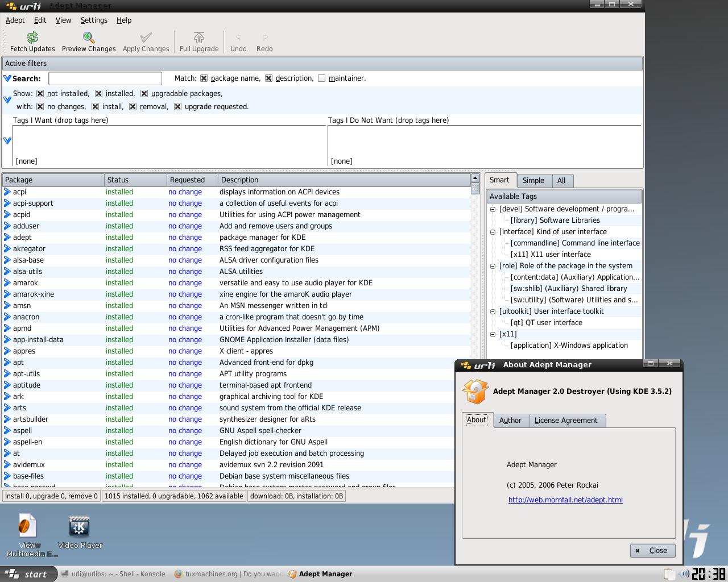Switch to the Simple tags tab
Screen dimensions: 728x582
click(533, 181)
